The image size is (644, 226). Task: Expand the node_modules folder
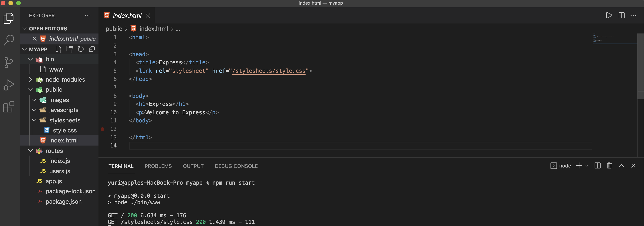[31, 80]
